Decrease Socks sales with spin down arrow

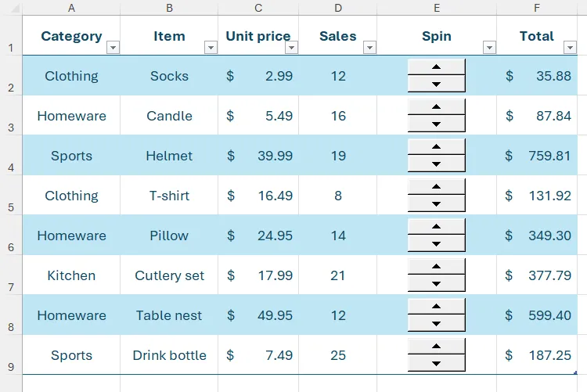[x=436, y=85]
